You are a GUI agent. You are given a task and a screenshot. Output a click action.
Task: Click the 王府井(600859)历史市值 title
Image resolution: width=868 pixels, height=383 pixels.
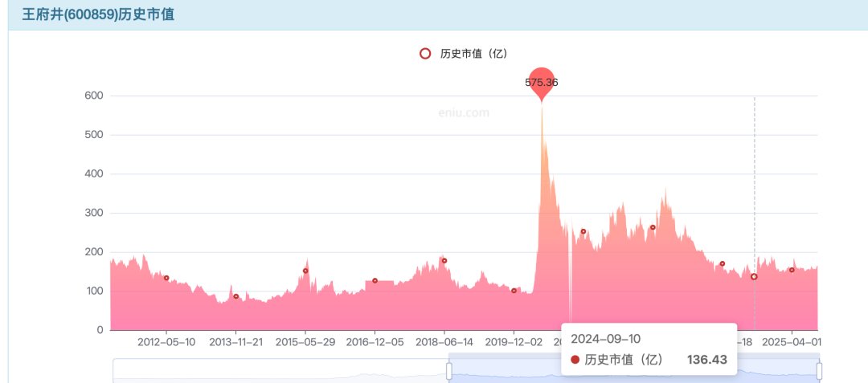tap(98, 14)
